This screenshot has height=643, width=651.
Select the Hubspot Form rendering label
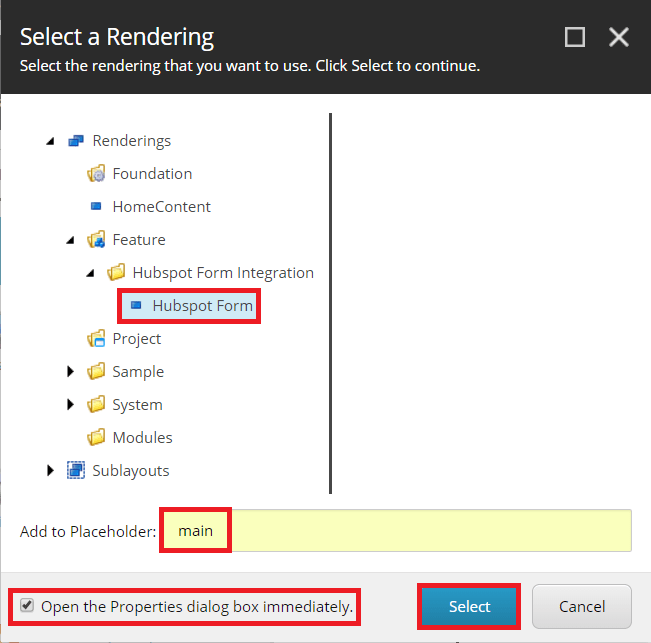[202, 306]
